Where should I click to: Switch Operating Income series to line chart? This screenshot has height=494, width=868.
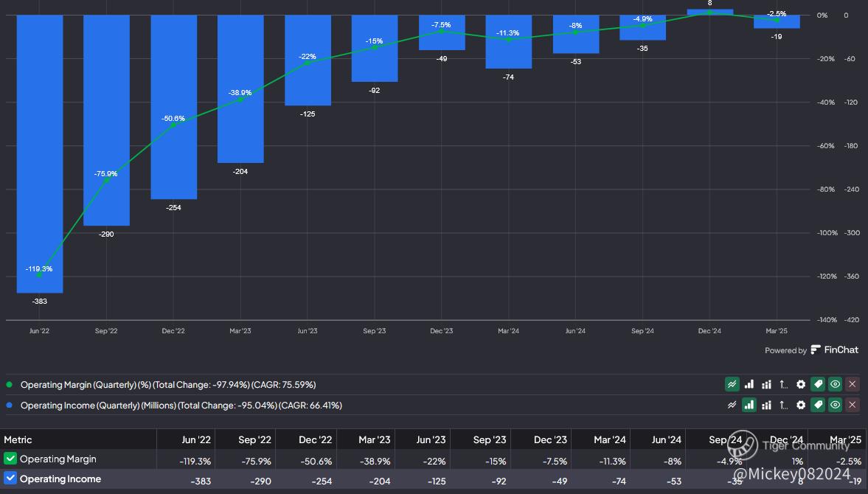[732, 405]
